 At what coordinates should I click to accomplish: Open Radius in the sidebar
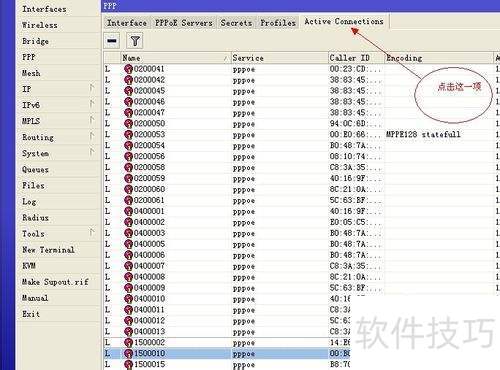pos(36,217)
